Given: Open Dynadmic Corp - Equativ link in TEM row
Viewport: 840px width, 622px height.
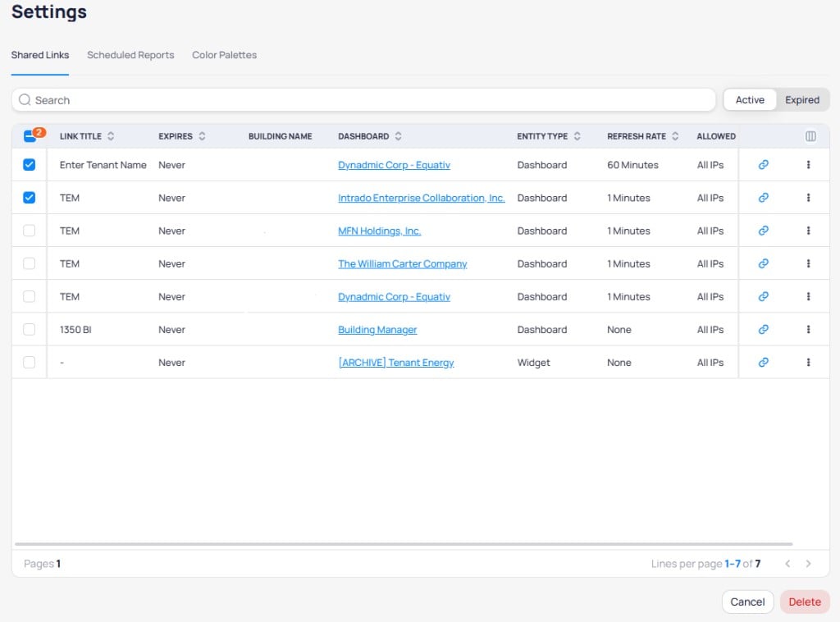Looking at the screenshot, I should (394, 297).
